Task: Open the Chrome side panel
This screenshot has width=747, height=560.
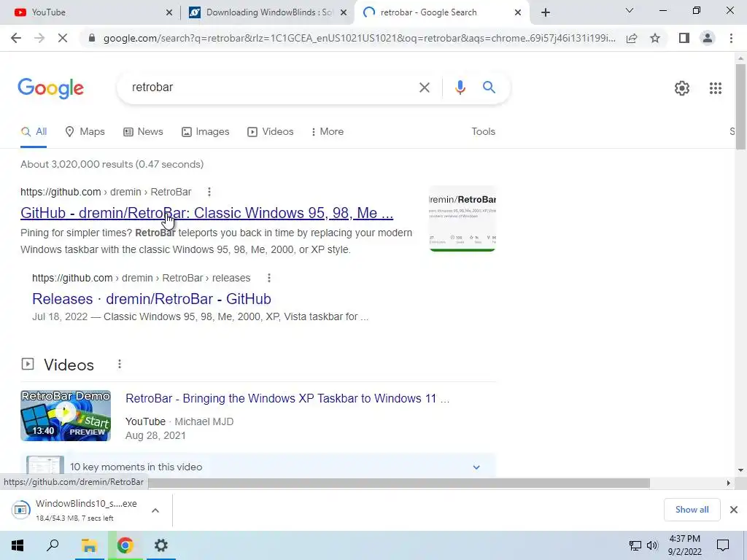Action: tap(684, 38)
